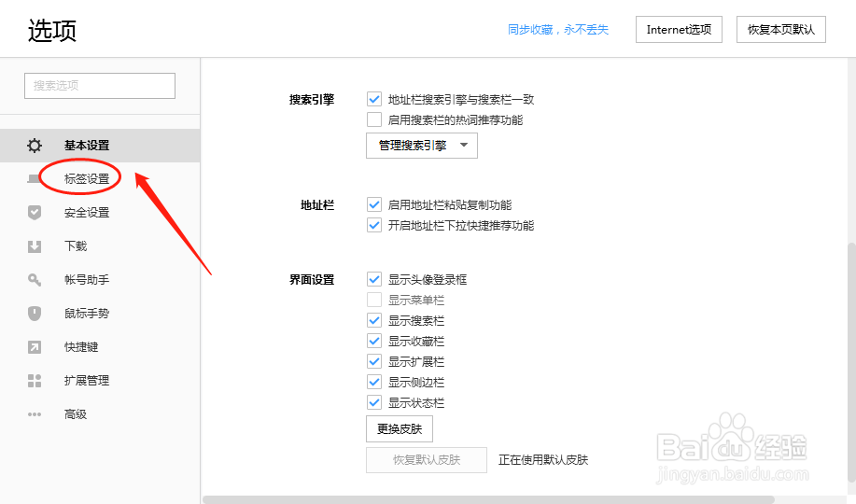Image resolution: width=856 pixels, height=504 pixels.
Task: Open 快捷键 settings
Action: pos(81,347)
